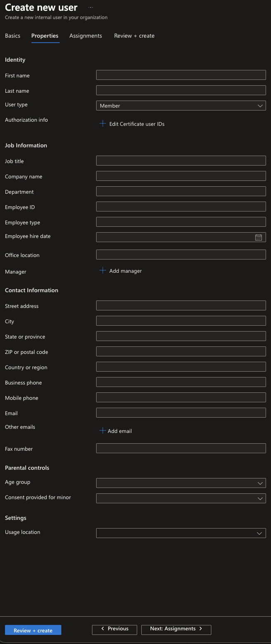This screenshot has height=644, width=271.
Task: Click the plus icon next to Add email
Action: [102, 431]
